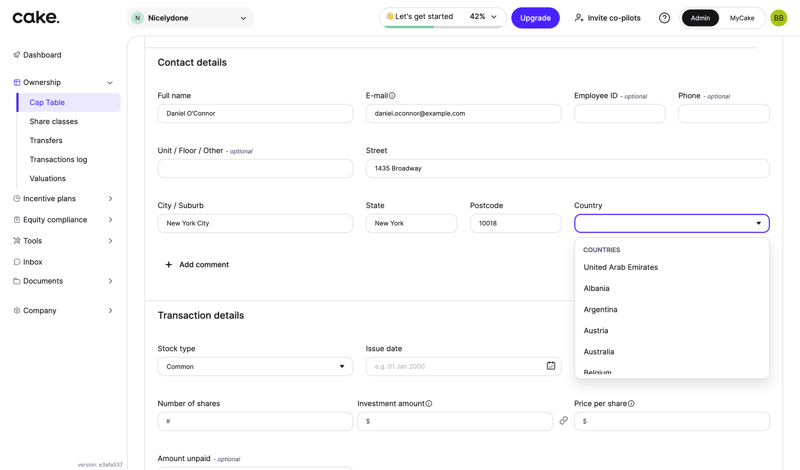800x470 pixels.
Task: Select Argentina from the countries list
Action: click(x=600, y=310)
